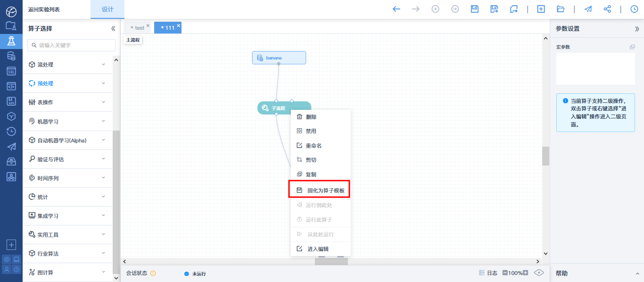Screen dimensions: 644x282
Task: Close the test tab
Action: click(148, 25)
